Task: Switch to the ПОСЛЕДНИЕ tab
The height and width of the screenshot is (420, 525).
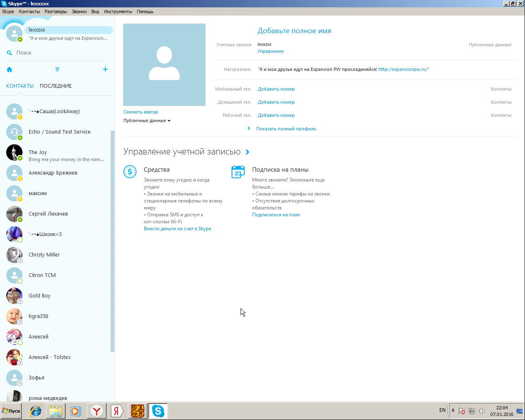Action: click(x=56, y=86)
